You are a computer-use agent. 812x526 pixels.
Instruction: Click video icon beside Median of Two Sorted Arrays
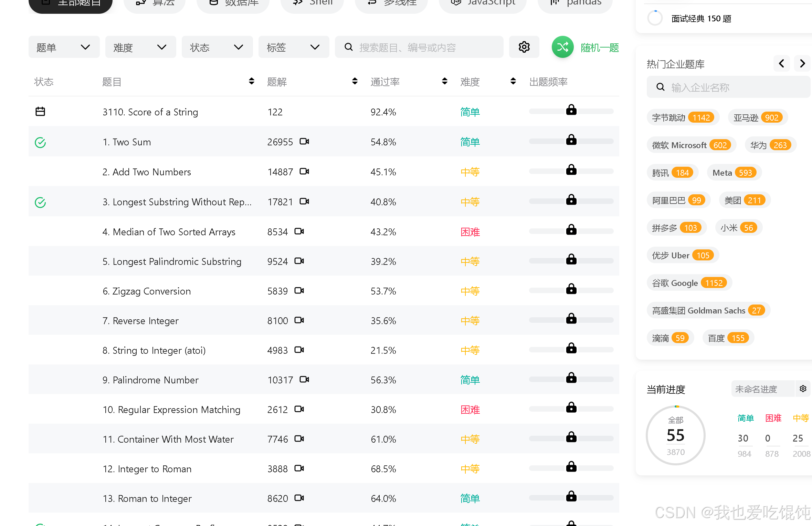(x=299, y=231)
